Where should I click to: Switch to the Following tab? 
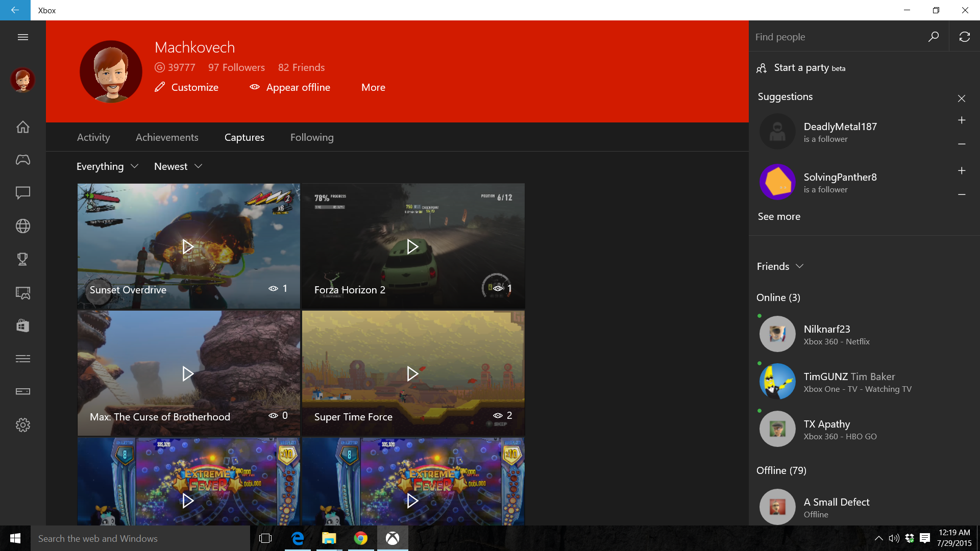click(x=311, y=137)
